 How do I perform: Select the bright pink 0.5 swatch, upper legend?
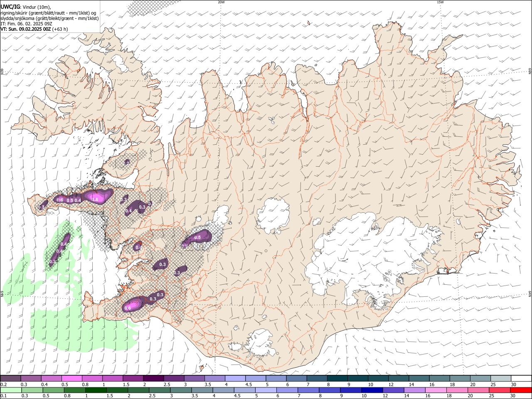point(71,379)
